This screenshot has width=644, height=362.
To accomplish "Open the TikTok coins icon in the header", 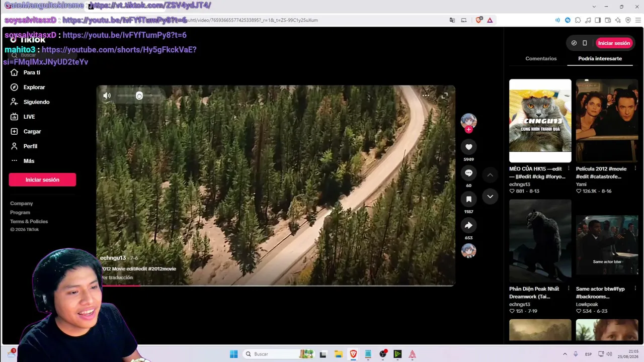I will coord(574,43).
